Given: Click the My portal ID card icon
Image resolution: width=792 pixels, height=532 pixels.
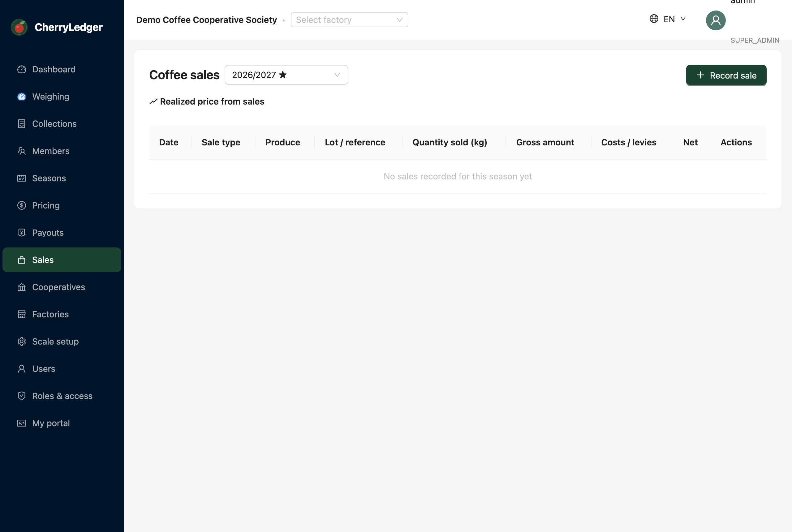Looking at the screenshot, I should (22, 423).
